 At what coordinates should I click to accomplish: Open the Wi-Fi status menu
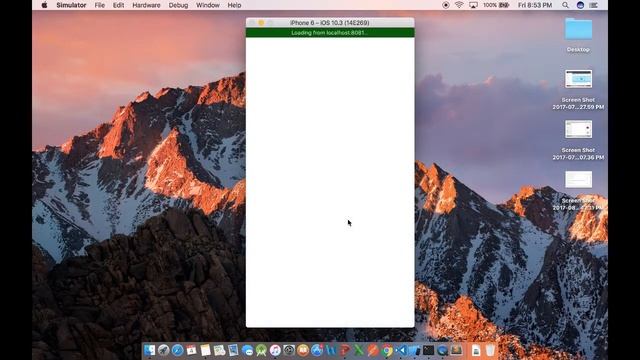point(459,5)
